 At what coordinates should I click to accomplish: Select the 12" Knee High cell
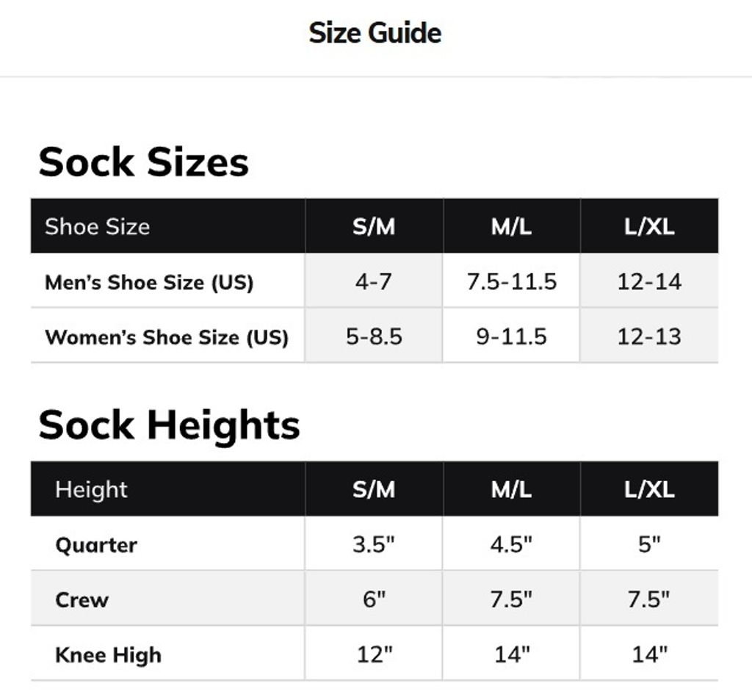click(374, 654)
